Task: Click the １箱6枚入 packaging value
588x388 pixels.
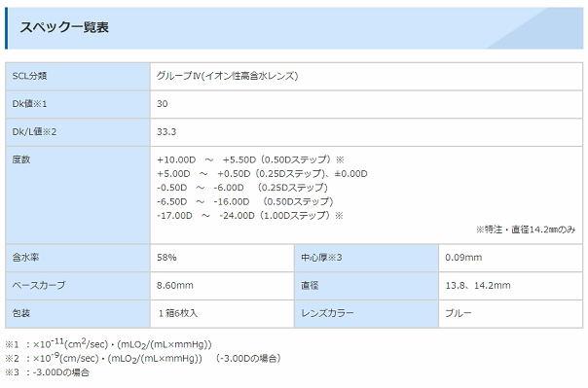Action: pyautogui.click(x=177, y=313)
